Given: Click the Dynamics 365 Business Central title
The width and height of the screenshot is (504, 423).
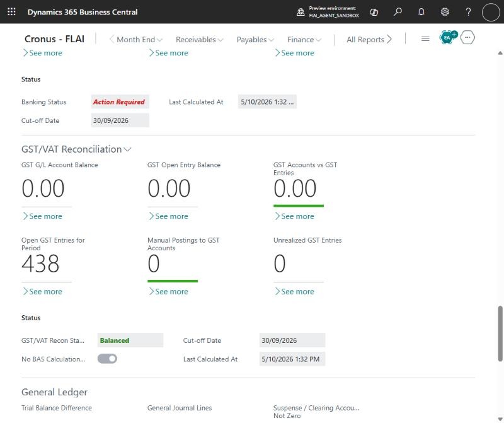Looking at the screenshot, I should (83, 12).
